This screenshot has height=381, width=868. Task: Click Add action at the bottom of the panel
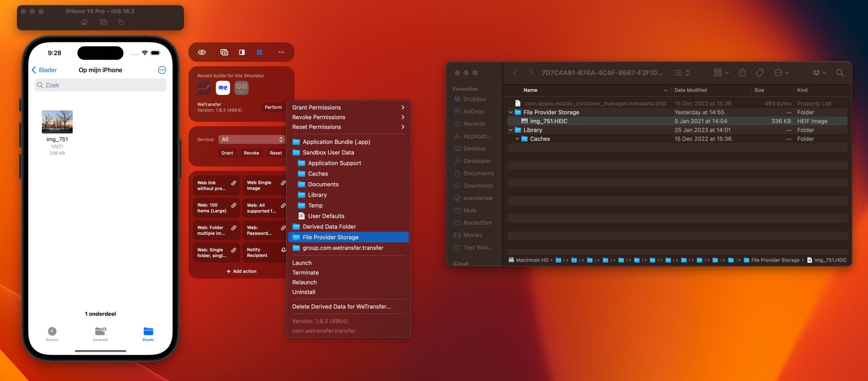pos(242,271)
